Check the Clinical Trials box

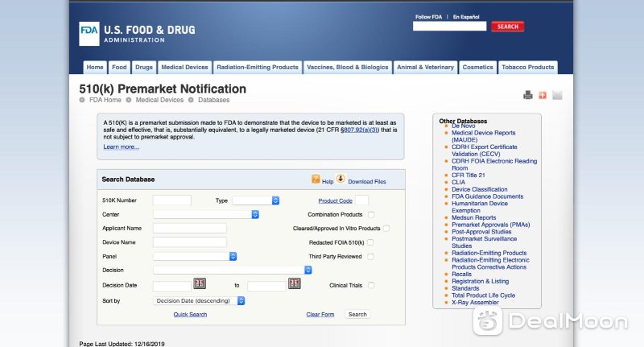click(371, 285)
